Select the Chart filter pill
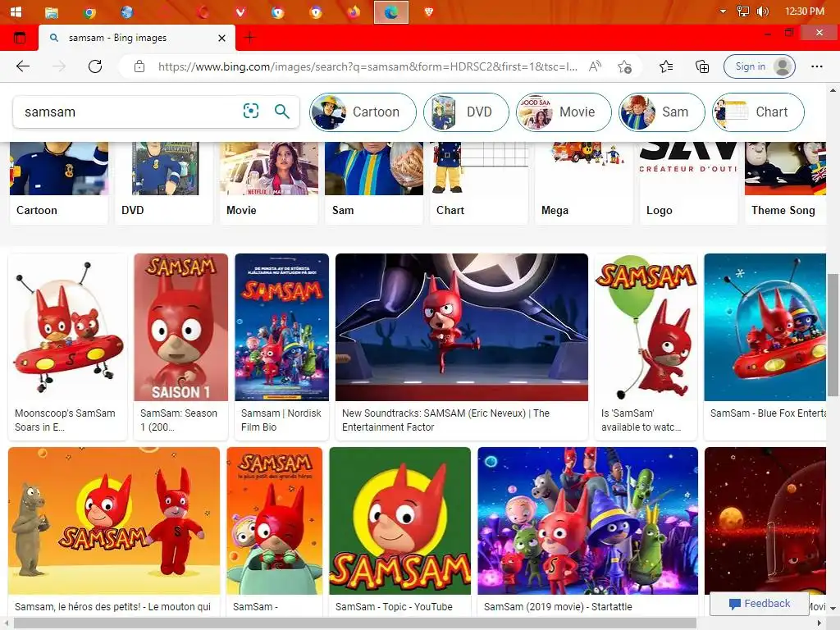The image size is (840, 630). [x=758, y=112]
